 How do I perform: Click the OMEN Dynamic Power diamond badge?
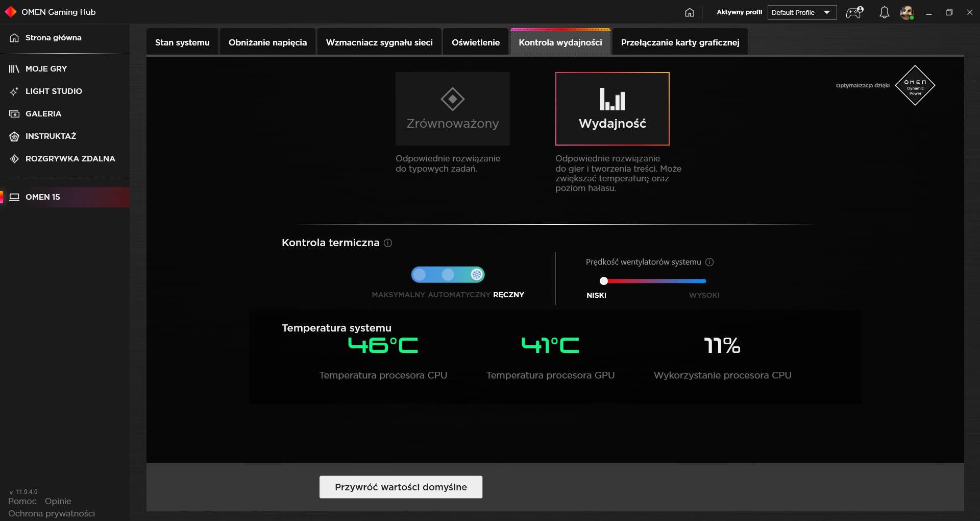point(915,85)
